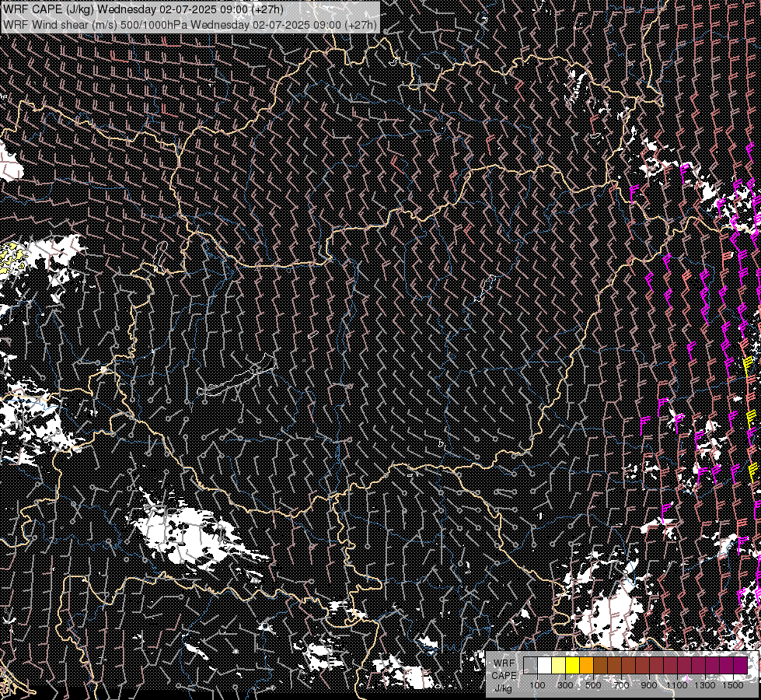Select the orange legend swatch before 500

(586, 666)
